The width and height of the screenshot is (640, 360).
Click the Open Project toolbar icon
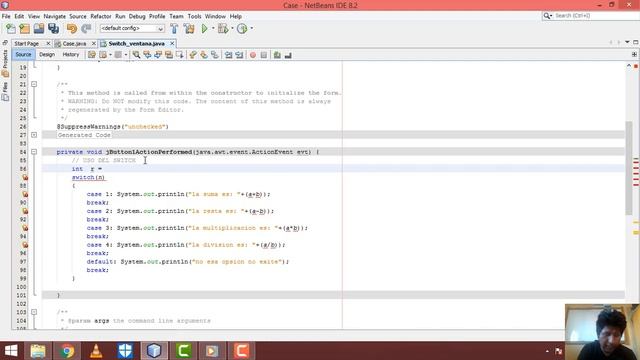pyautogui.click(x=39, y=29)
